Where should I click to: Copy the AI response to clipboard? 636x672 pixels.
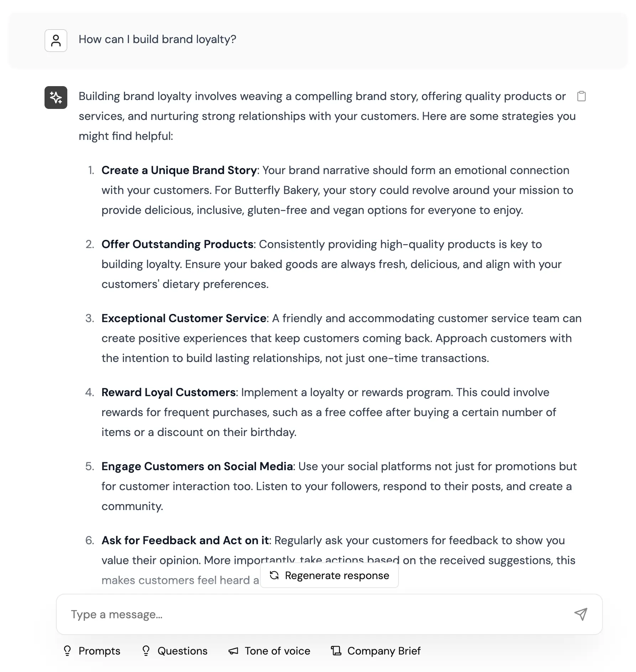[582, 96]
